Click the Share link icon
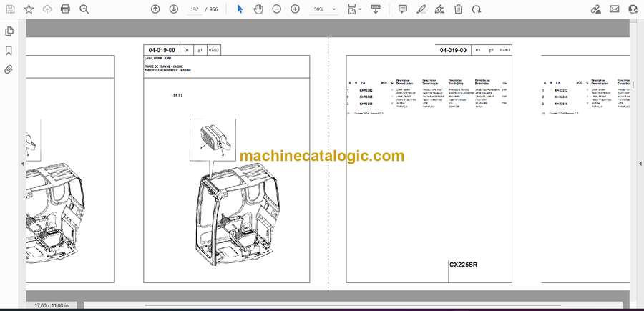The image size is (644, 311). tap(596, 9)
